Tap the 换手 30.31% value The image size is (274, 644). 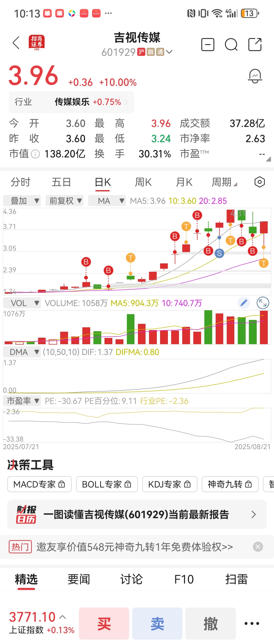(x=155, y=154)
